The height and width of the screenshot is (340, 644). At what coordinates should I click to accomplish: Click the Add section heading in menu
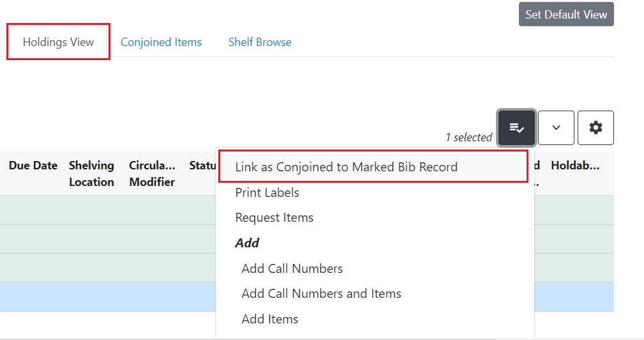tap(247, 243)
